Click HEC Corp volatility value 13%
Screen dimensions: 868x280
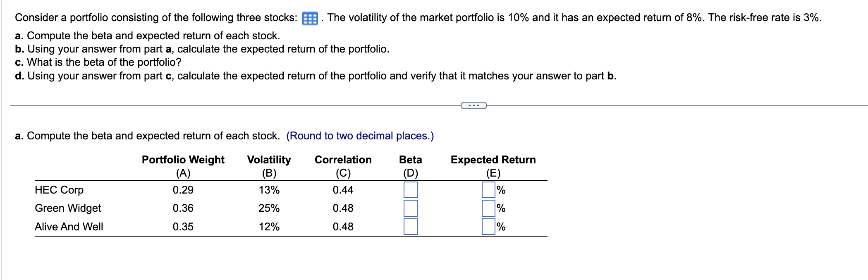coord(269,190)
